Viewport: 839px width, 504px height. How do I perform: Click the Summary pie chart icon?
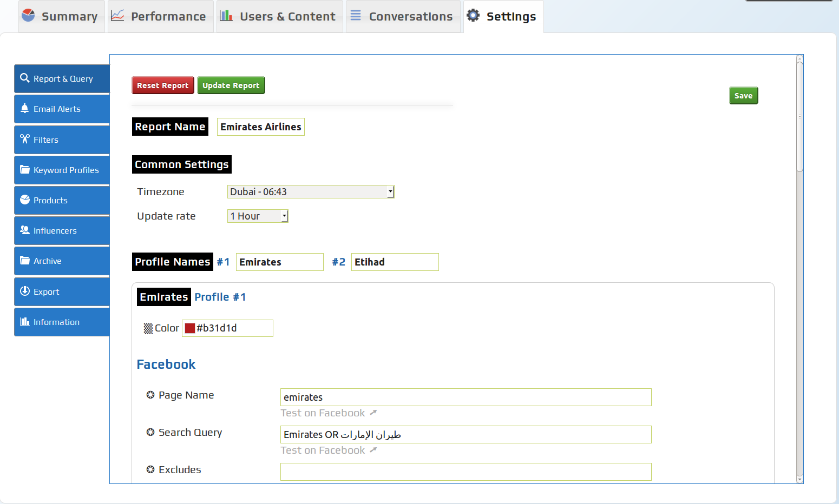click(x=28, y=15)
